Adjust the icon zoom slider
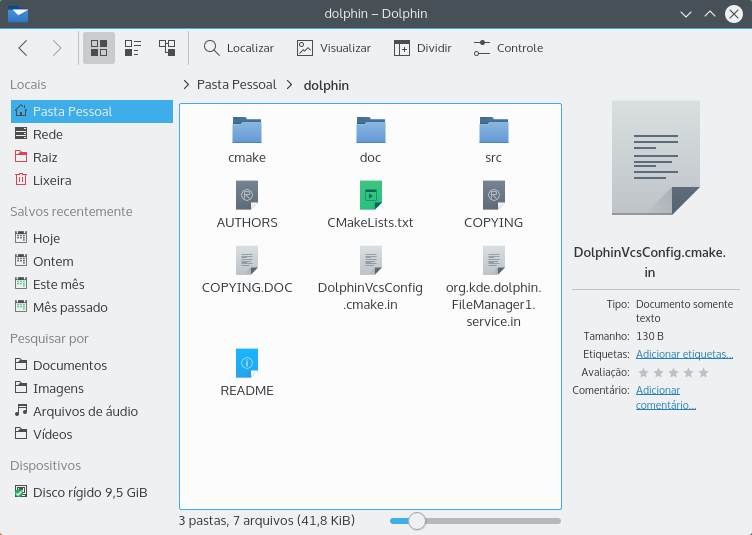 coord(417,520)
